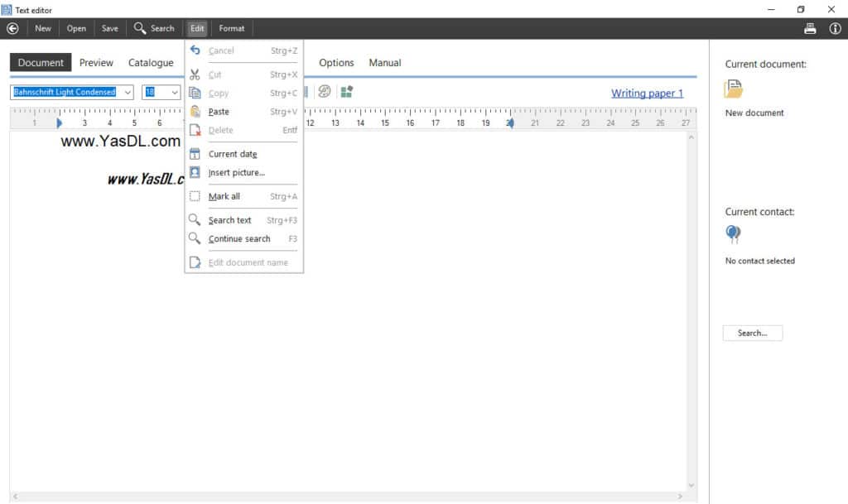Switch to the Preview tab

pos(96,63)
